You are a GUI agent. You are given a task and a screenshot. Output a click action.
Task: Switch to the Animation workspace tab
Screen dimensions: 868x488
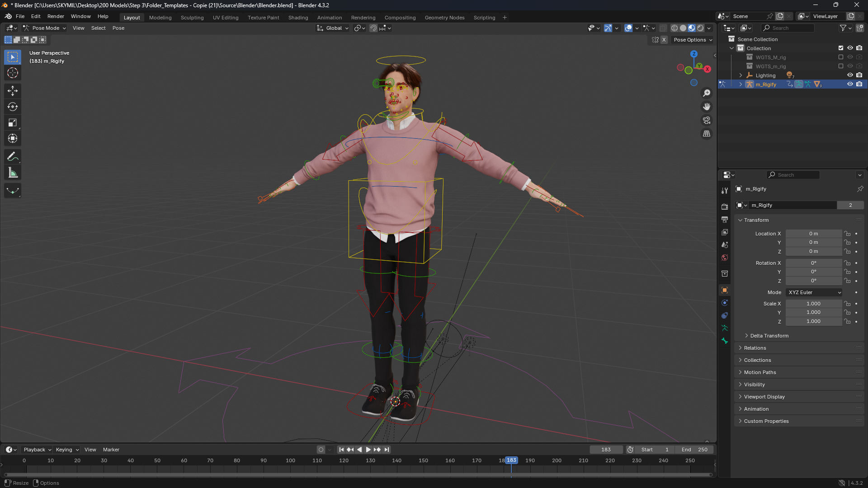329,18
